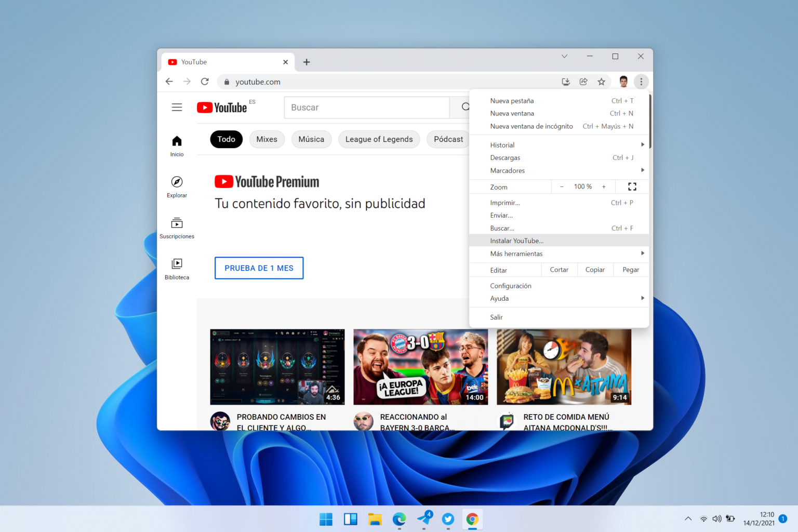Decrease zoom with the minus button

(x=562, y=187)
